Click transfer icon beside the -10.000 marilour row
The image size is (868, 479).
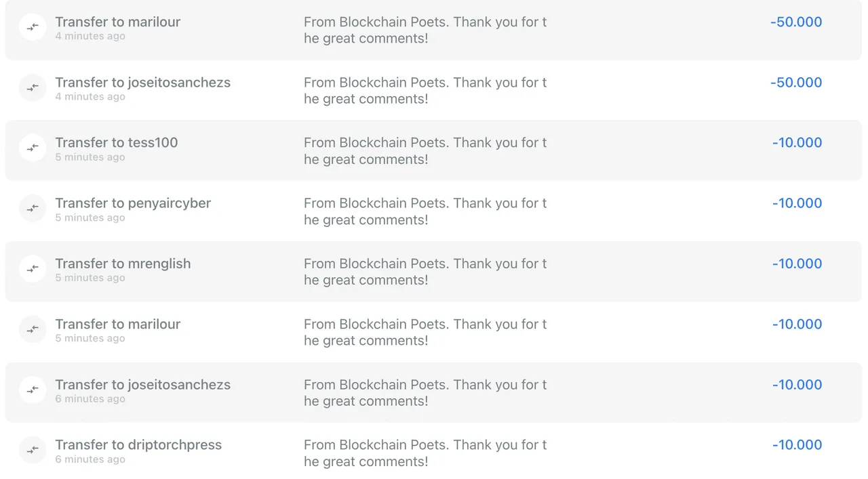pyautogui.click(x=33, y=329)
